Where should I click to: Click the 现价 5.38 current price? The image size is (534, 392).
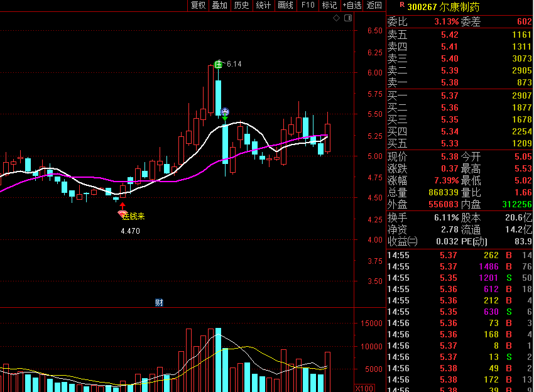(450, 156)
